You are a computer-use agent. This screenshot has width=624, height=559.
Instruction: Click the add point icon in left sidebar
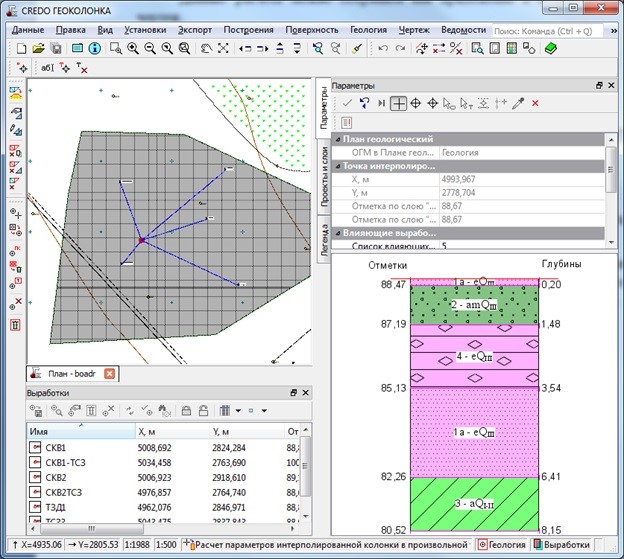(x=16, y=213)
